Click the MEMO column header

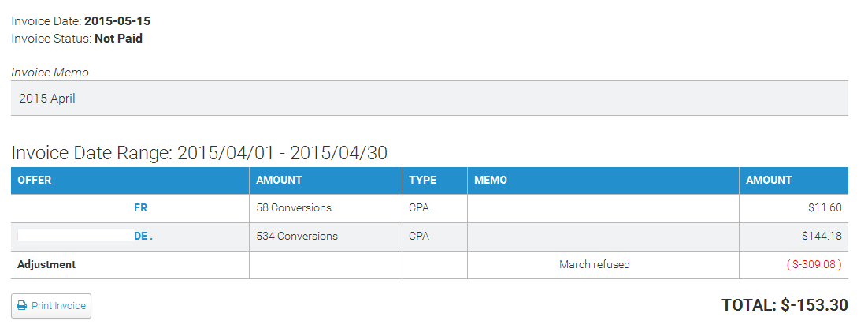(491, 181)
